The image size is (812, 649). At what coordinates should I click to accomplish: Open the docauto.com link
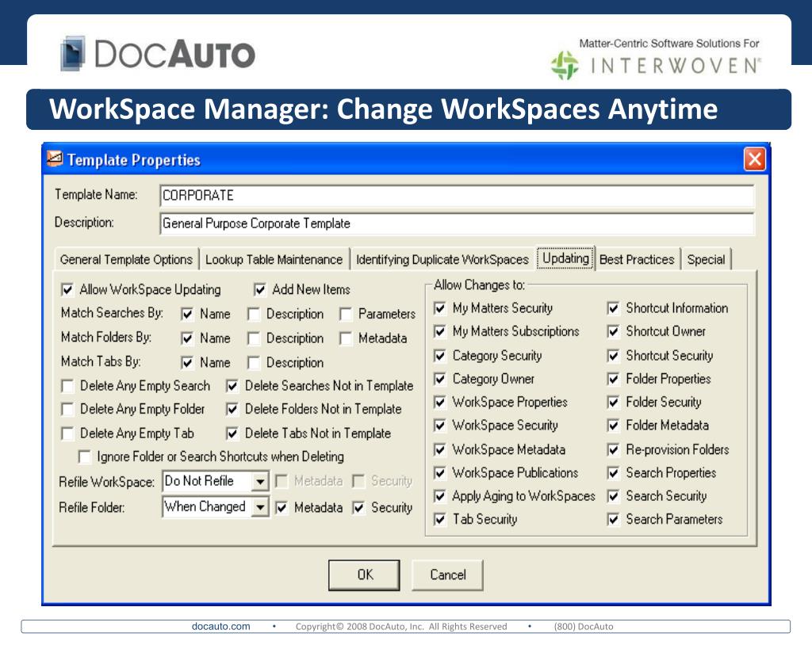(x=220, y=626)
